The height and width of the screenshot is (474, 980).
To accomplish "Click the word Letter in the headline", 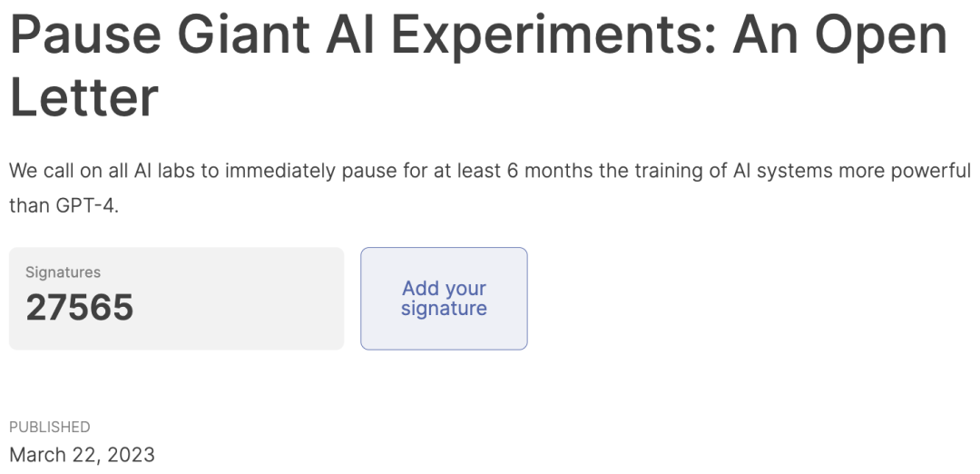I will pos(84,97).
